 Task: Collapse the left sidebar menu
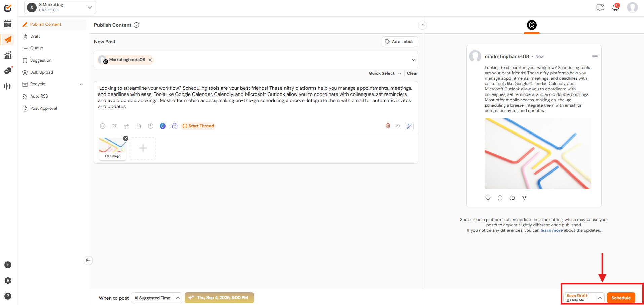88,260
